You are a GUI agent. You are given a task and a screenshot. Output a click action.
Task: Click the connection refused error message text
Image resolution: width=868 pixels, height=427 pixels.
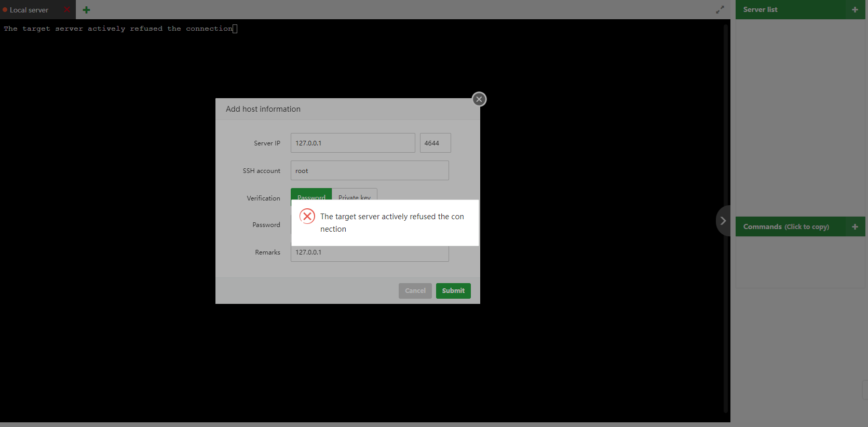392,223
